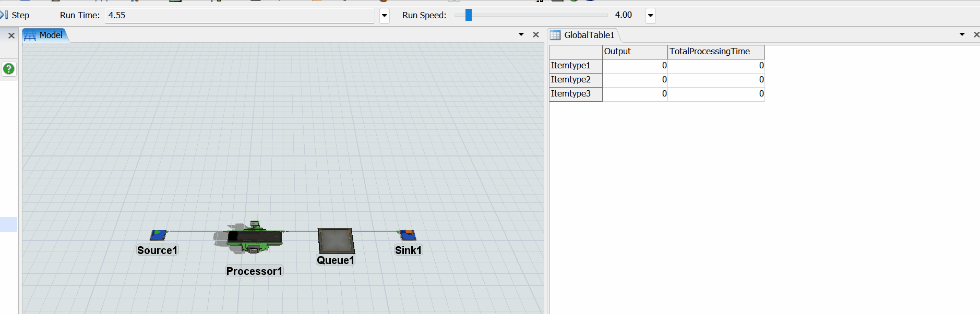Click the TotalProcessingTime cell for Itemtype1

[716, 66]
